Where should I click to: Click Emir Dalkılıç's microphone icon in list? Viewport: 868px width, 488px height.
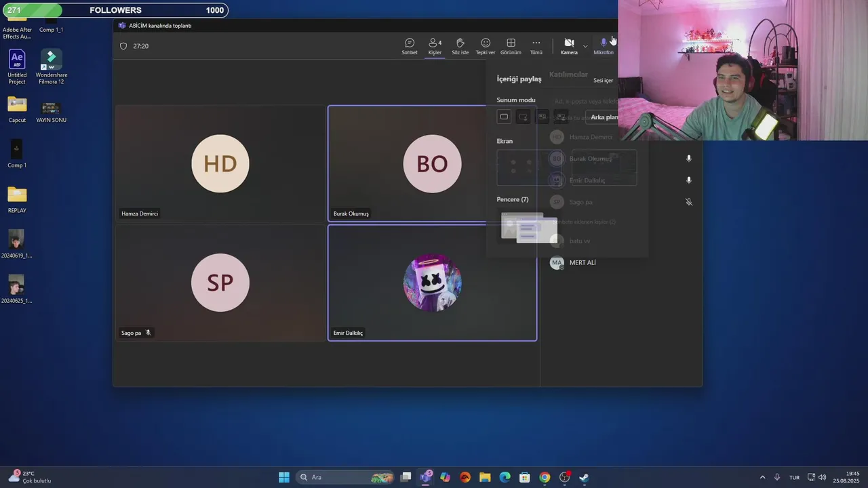tap(688, 180)
